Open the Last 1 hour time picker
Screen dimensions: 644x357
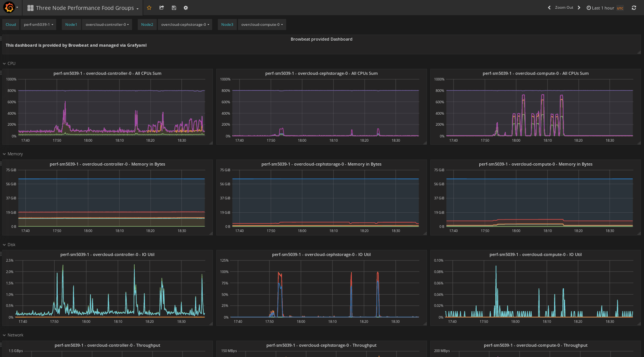[x=603, y=8]
